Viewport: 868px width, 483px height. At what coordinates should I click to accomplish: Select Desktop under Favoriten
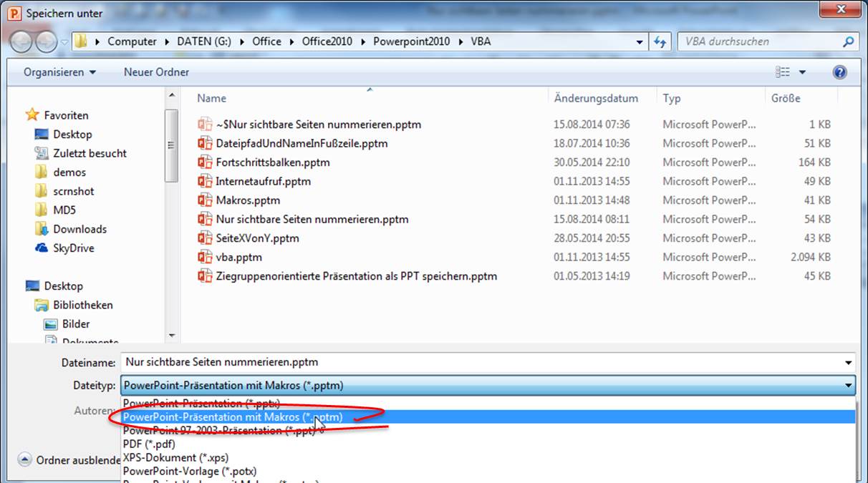tap(72, 134)
